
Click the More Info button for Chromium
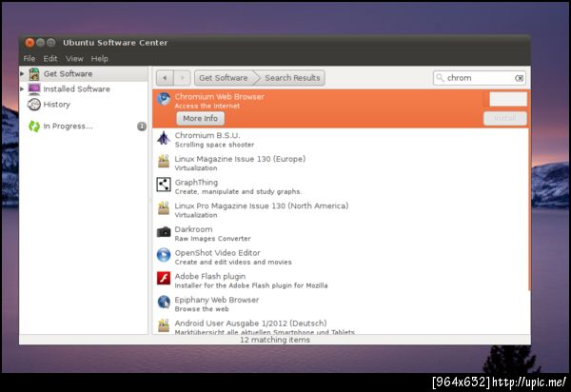(200, 118)
